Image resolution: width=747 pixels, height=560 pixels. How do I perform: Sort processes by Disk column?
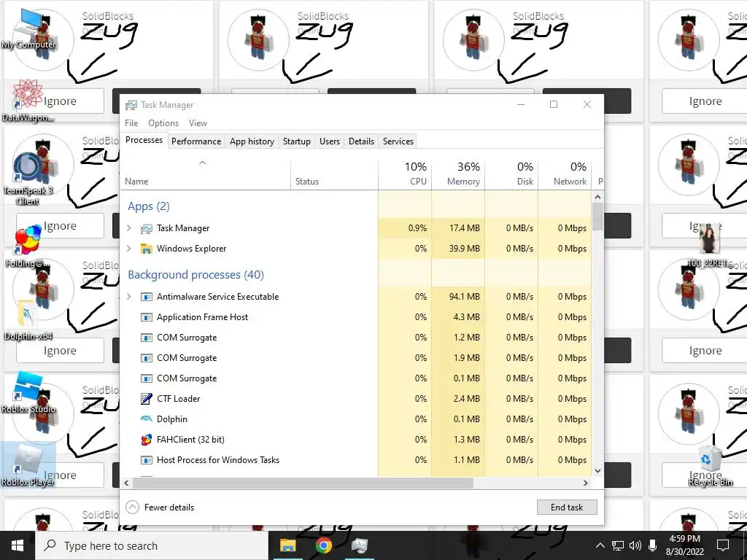(511, 174)
